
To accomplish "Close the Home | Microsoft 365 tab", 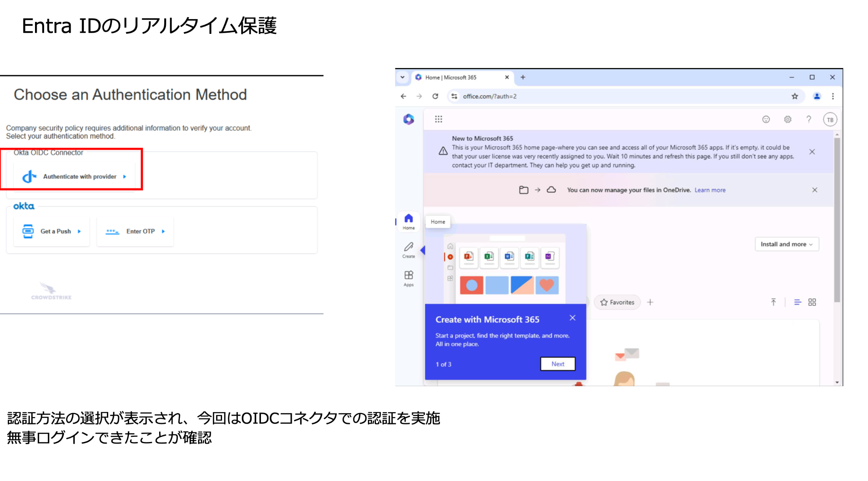I will [x=507, y=77].
